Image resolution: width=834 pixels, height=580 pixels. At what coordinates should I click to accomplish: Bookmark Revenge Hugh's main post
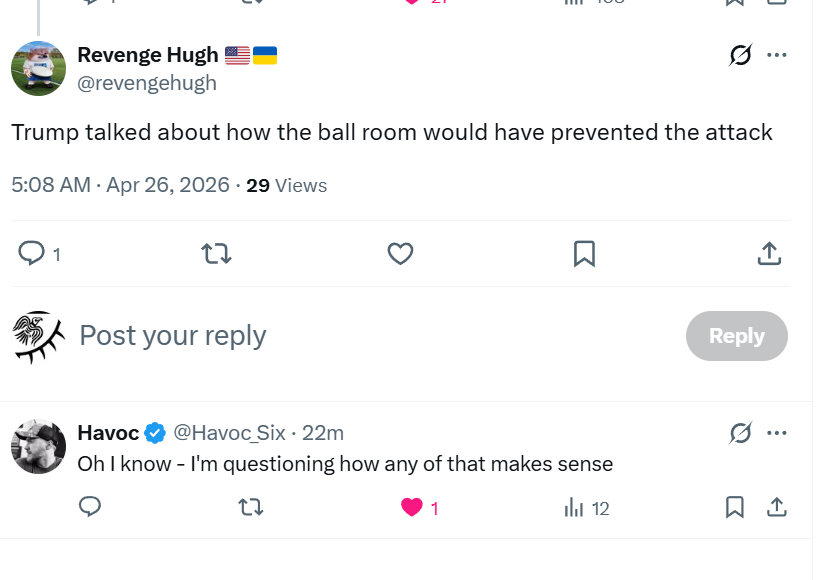585,253
